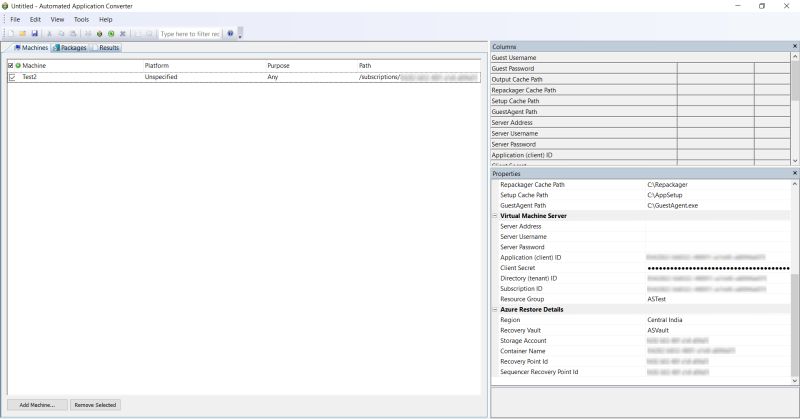
Task: Switch to the Results tab
Action: [106, 47]
